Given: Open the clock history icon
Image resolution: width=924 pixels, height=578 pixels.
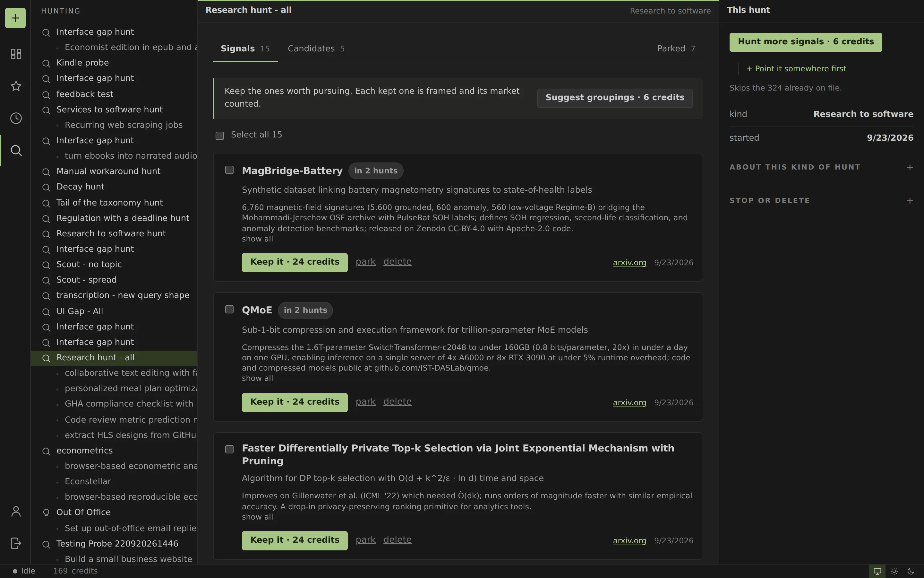Looking at the screenshot, I should coord(16,118).
